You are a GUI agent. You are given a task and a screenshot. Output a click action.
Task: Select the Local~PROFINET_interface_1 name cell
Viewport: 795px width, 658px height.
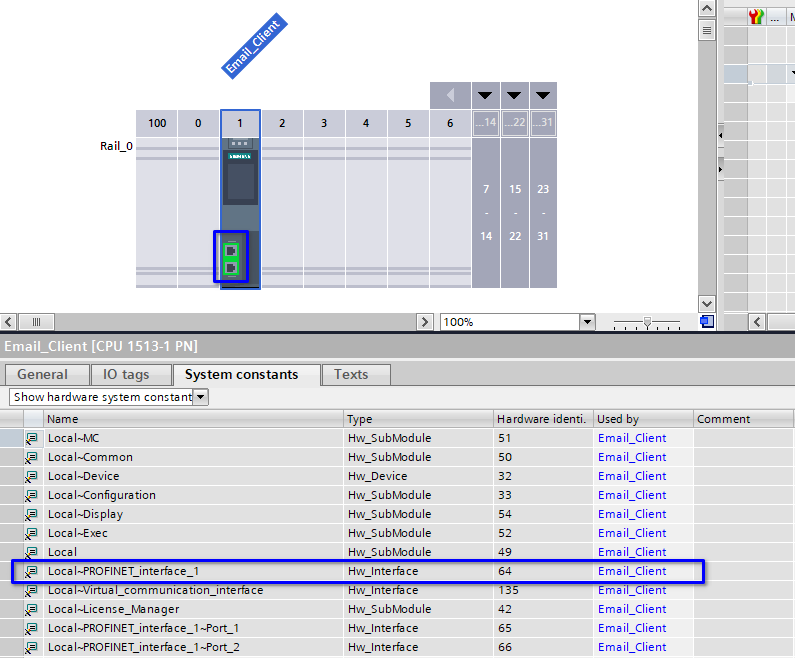pos(194,571)
